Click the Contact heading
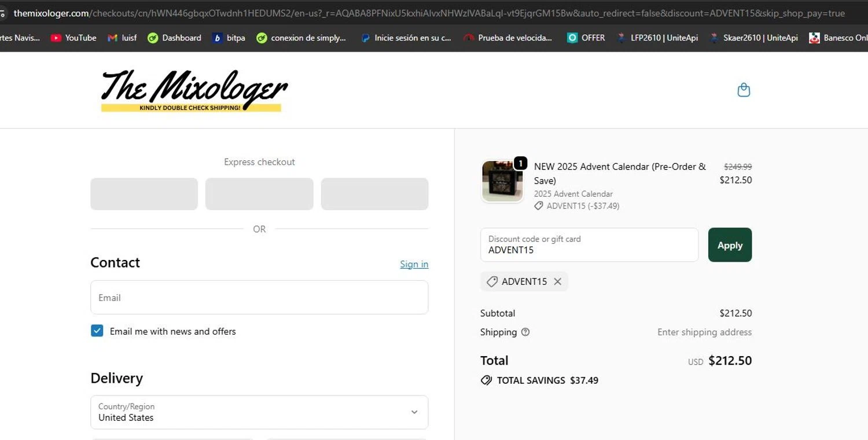 115,262
